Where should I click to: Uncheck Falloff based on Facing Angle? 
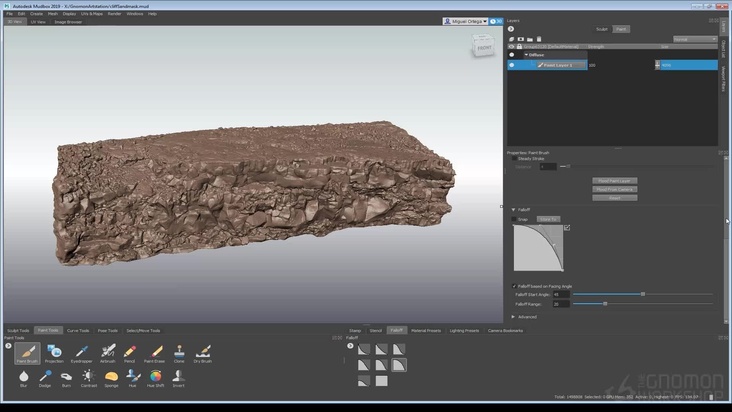514,286
